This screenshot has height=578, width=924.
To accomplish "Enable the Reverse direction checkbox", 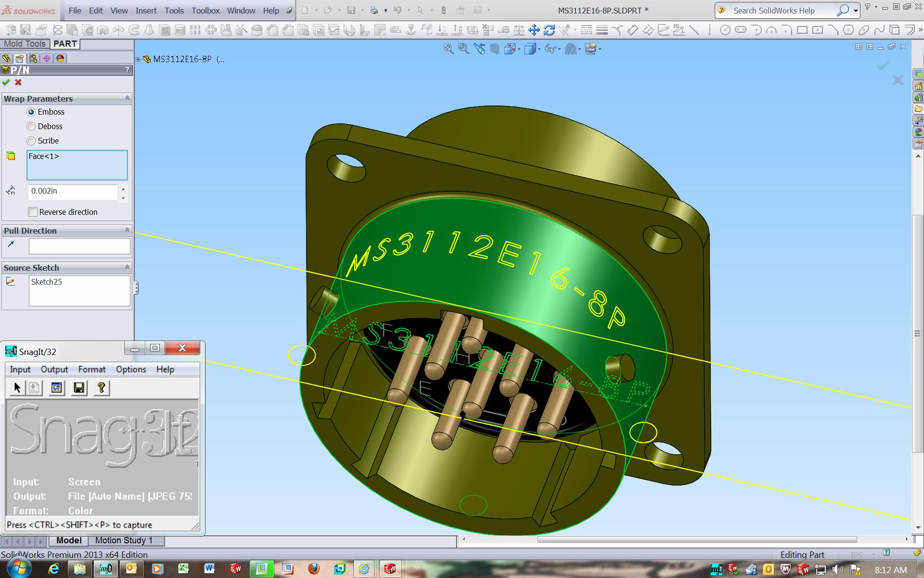I will point(33,212).
